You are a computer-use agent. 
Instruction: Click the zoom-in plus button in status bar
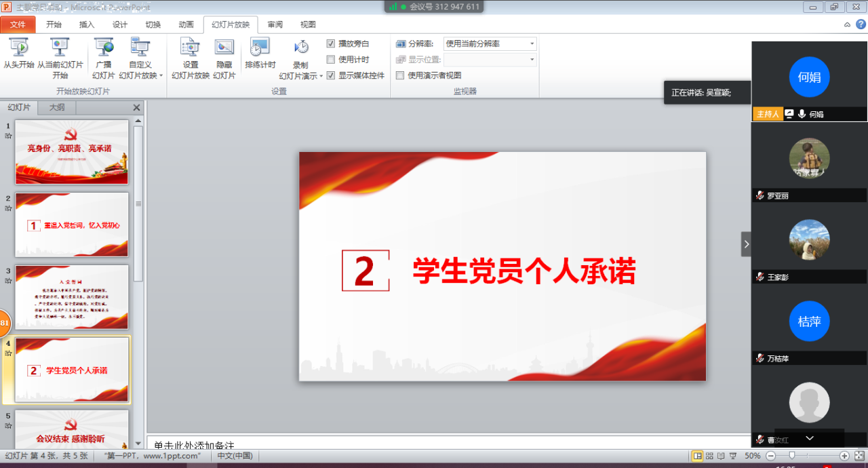[844, 456]
